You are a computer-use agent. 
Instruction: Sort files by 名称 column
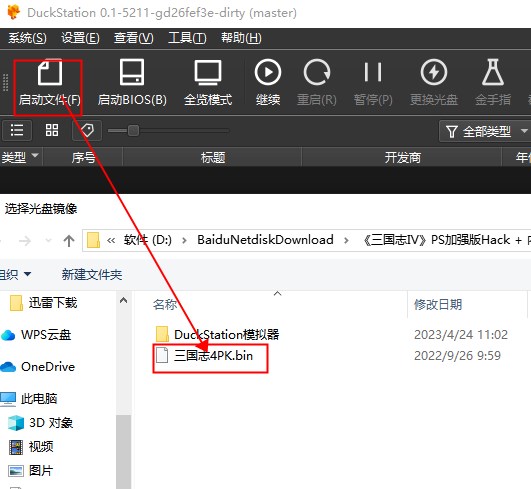tap(165, 304)
